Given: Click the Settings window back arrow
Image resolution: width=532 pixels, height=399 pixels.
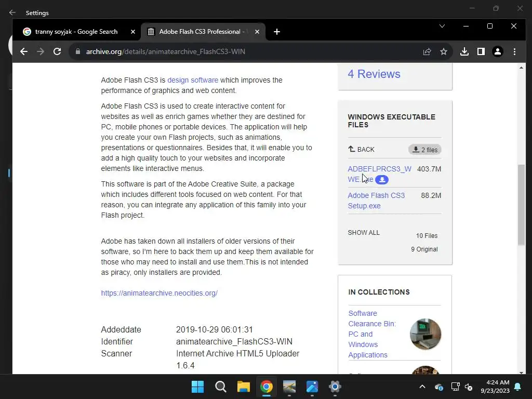Looking at the screenshot, I should (12, 12).
